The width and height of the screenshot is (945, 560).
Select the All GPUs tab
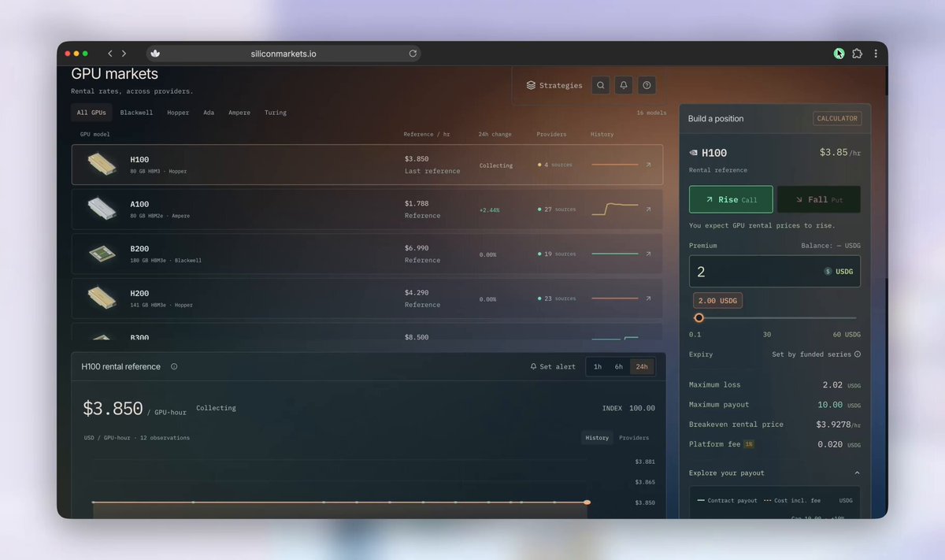(x=91, y=113)
